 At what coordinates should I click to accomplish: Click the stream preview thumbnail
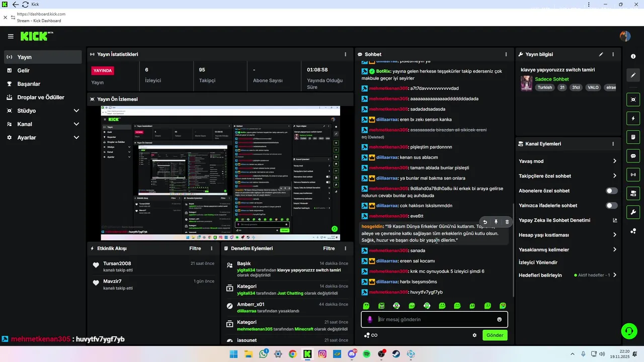click(x=220, y=173)
